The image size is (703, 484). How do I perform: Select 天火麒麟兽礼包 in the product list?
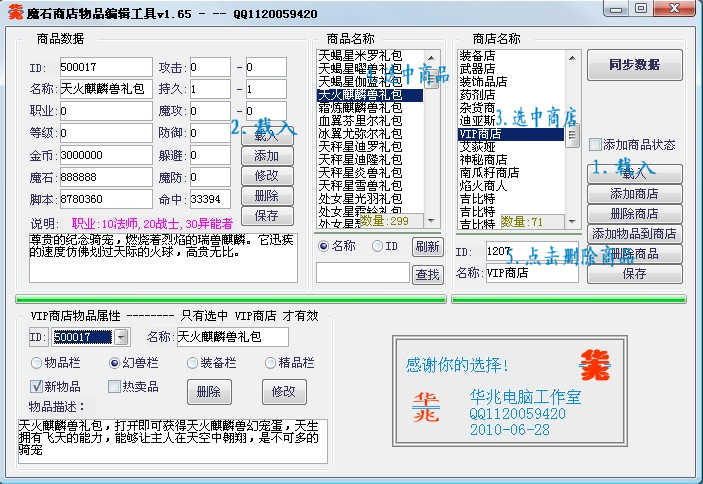coord(364,95)
